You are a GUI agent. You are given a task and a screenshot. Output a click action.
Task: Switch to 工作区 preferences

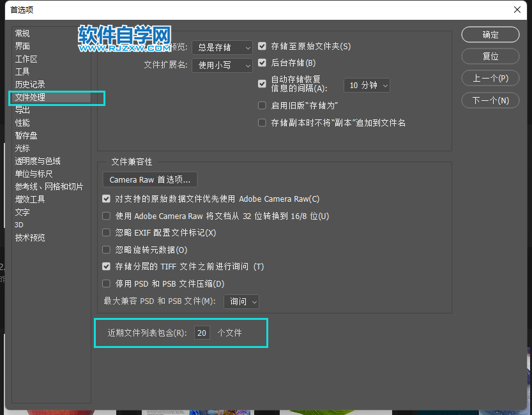[26, 59]
